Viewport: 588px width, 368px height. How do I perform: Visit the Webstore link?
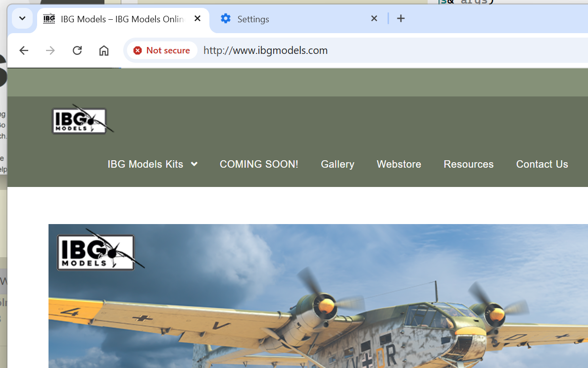[399, 164]
